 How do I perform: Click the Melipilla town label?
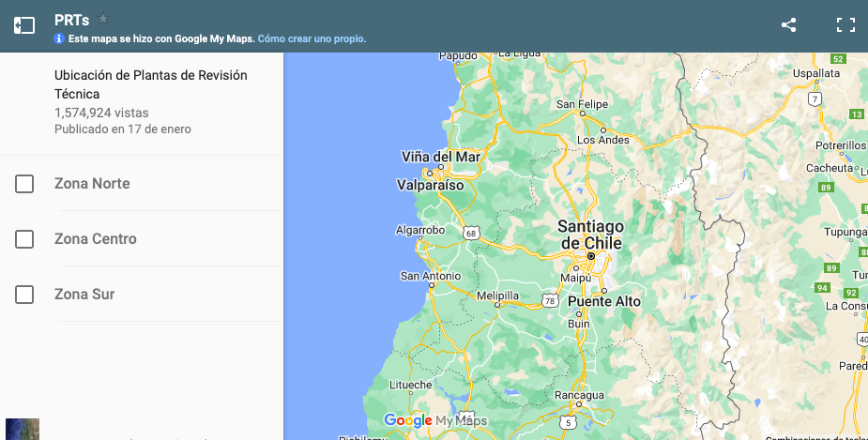497,296
